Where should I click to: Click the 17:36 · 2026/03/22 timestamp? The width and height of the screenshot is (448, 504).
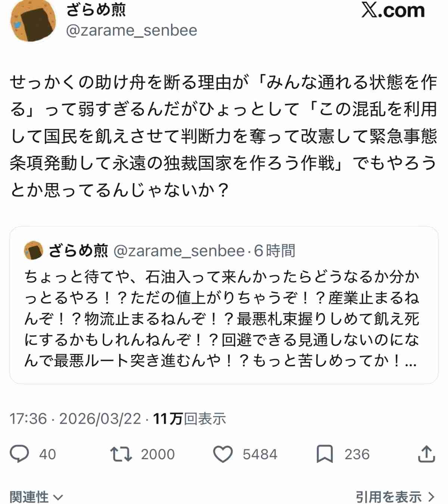coord(75,419)
